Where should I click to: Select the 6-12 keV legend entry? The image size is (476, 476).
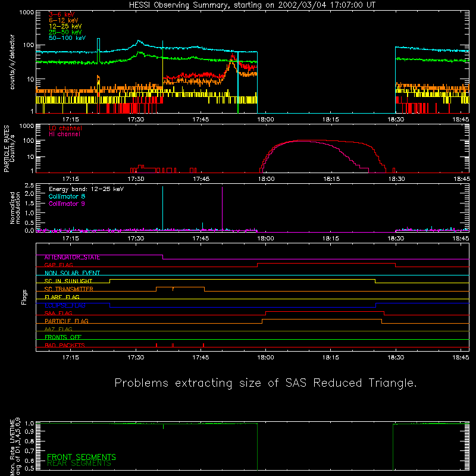[x=64, y=20]
